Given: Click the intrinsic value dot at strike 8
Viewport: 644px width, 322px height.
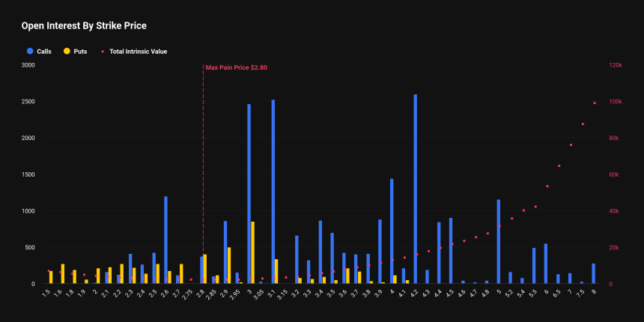Looking at the screenshot, I should (595, 103).
